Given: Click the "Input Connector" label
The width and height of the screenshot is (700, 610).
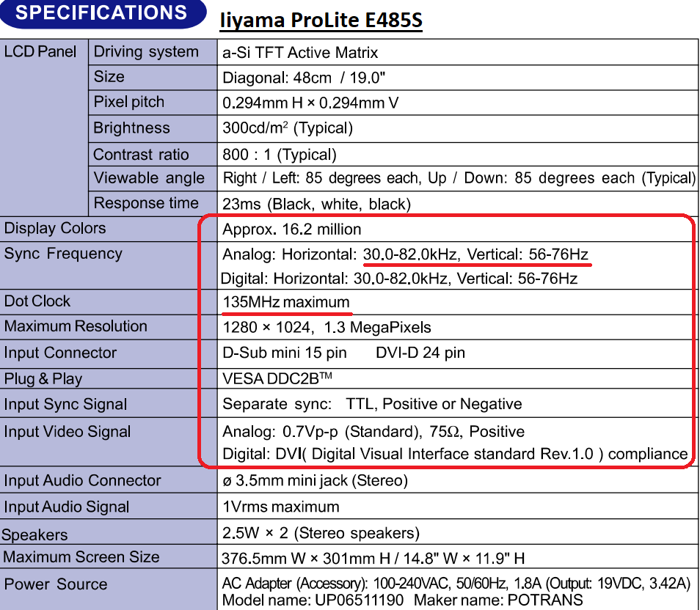Looking at the screenshot, I should point(60,353).
